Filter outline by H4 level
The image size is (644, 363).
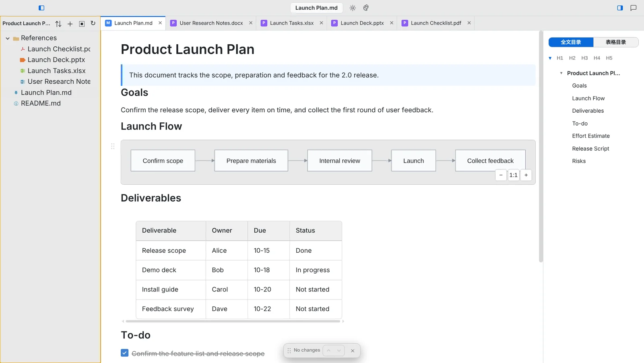coord(597,58)
